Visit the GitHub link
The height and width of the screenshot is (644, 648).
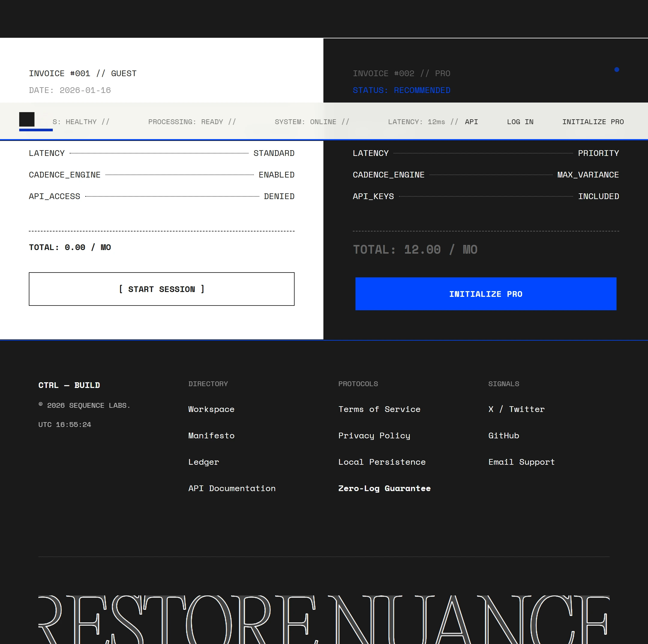click(503, 436)
